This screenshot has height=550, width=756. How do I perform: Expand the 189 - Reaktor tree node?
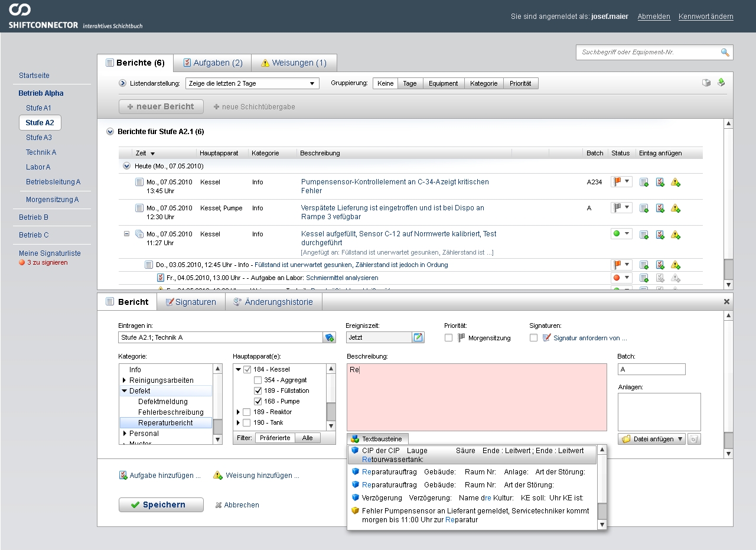[x=239, y=412]
